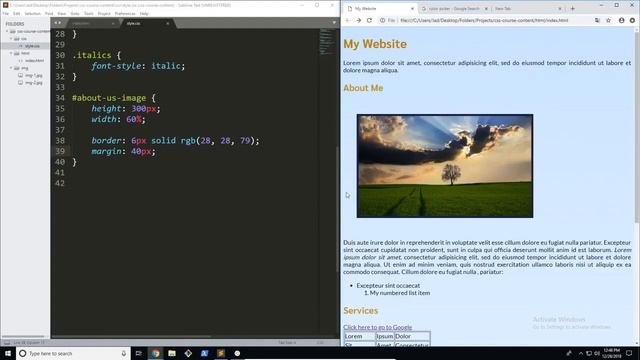640x360 pixels.
Task: Open the Find menu in Sublime Text
Action: pyautogui.click(x=49, y=13)
